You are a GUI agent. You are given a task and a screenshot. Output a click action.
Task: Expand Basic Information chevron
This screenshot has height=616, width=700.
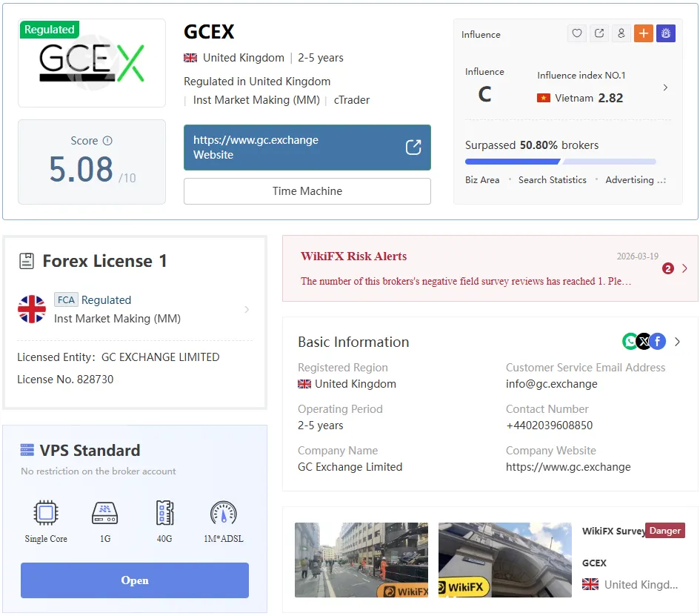pyautogui.click(x=677, y=342)
